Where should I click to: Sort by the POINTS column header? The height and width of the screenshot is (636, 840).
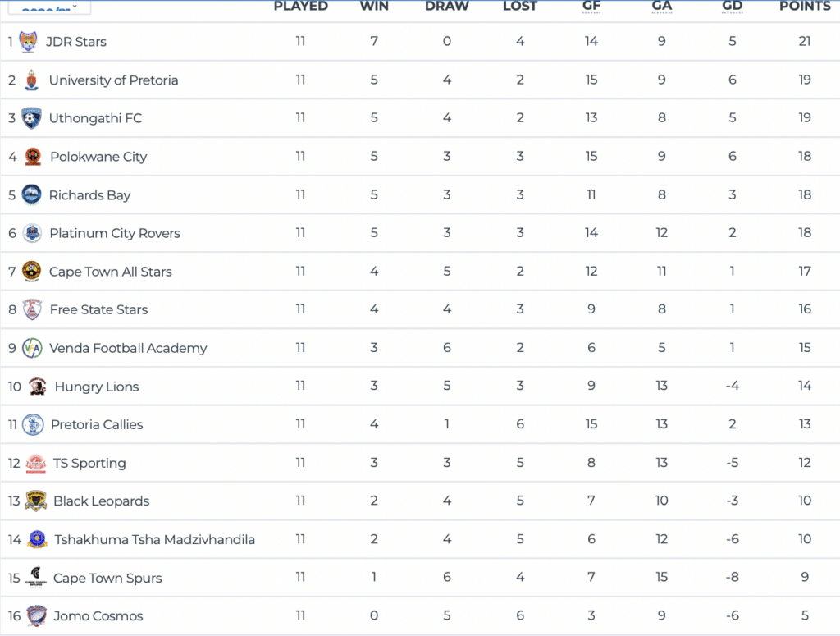[x=804, y=6]
